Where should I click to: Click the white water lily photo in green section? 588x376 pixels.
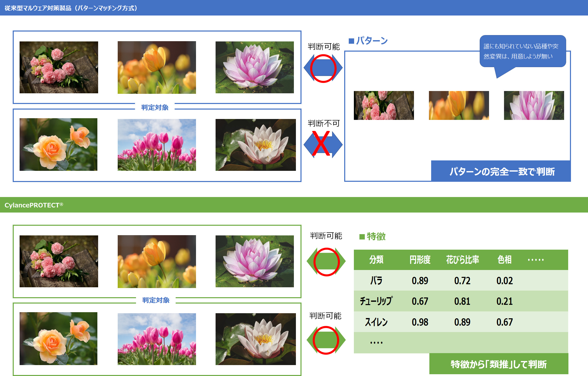pos(255,339)
